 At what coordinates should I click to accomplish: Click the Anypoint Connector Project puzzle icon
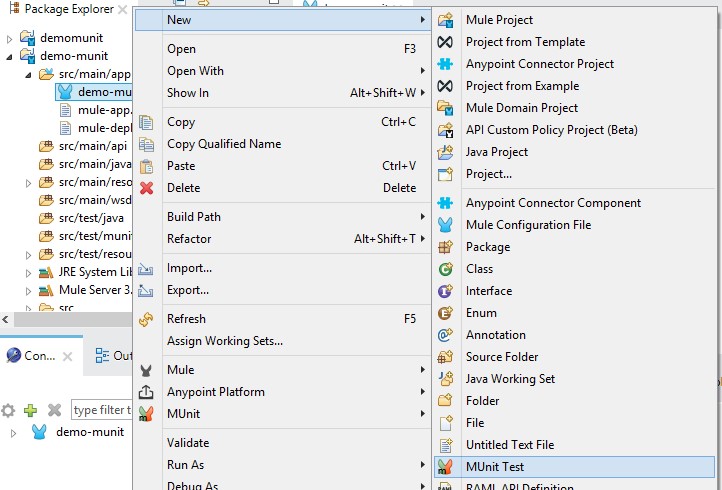[x=445, y=64]
